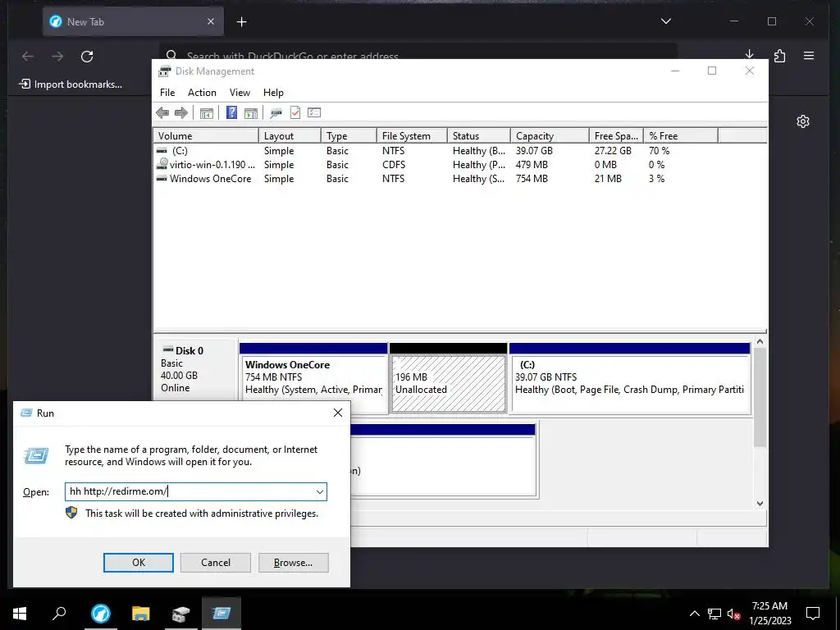840x630 pixels.
Task: Click the Disk 0 label panel
Action: 195,369
